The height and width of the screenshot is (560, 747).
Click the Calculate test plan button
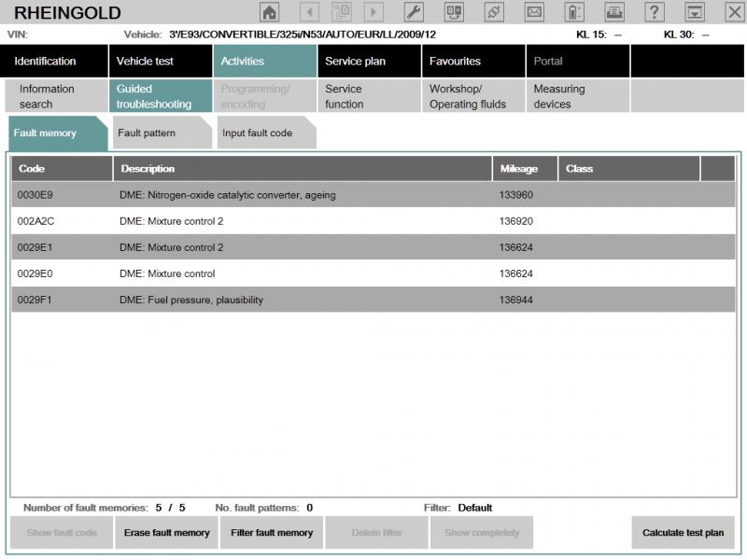click(x=683, y=533)
